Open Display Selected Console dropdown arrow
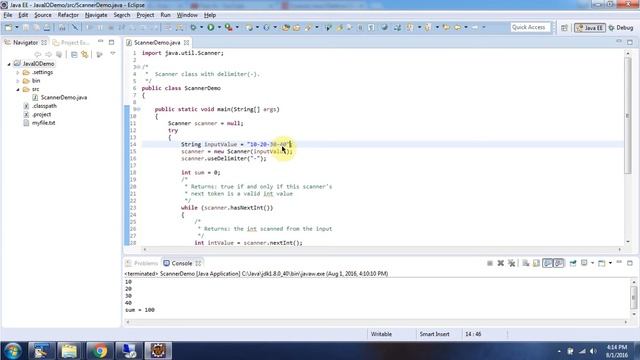This screenshot has height=360, width=640. [592, 263]
